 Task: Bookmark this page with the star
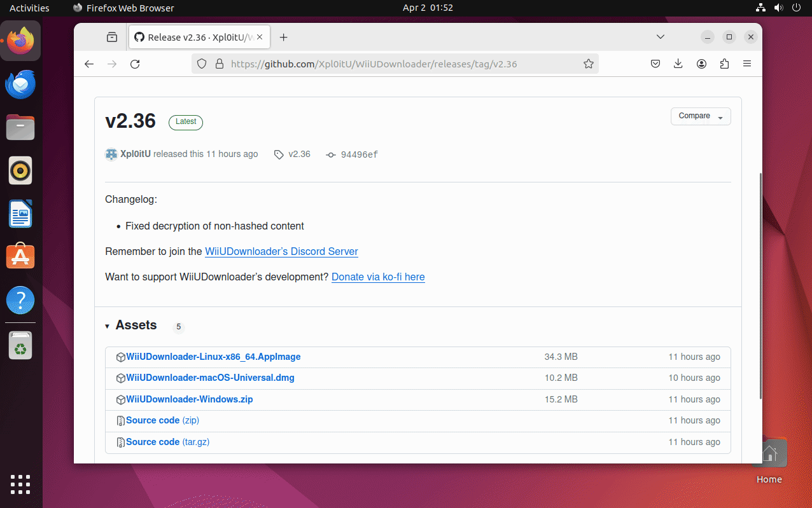(x=589, y=64)
